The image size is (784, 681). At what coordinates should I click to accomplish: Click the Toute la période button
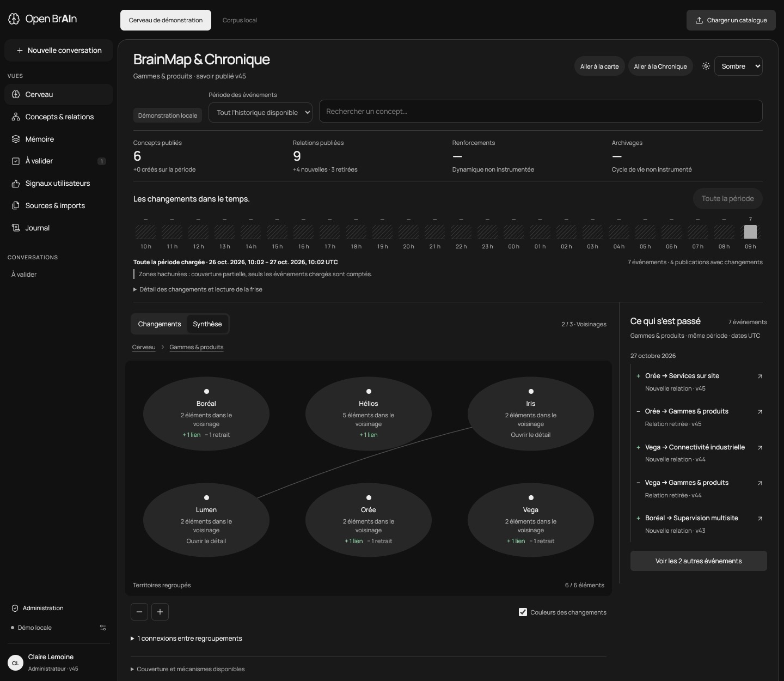click(727, 199)
